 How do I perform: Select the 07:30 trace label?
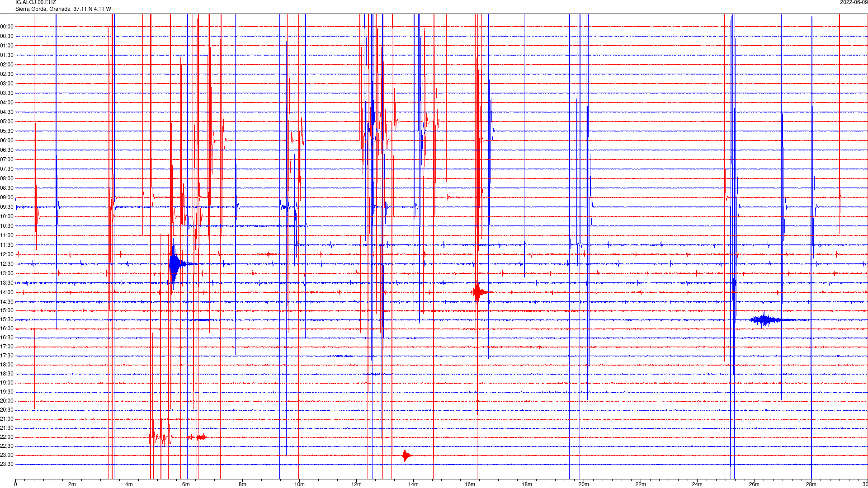coord(7,169)
